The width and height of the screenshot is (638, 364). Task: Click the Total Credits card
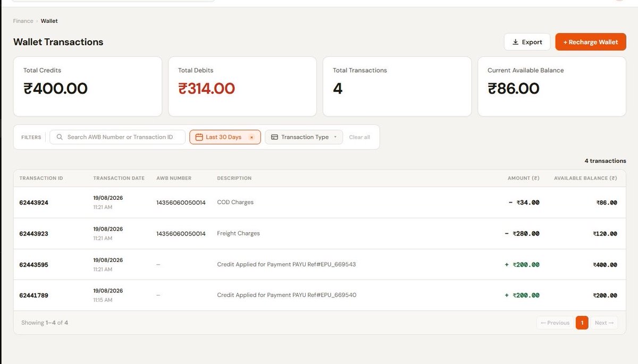tap(88, 87)
